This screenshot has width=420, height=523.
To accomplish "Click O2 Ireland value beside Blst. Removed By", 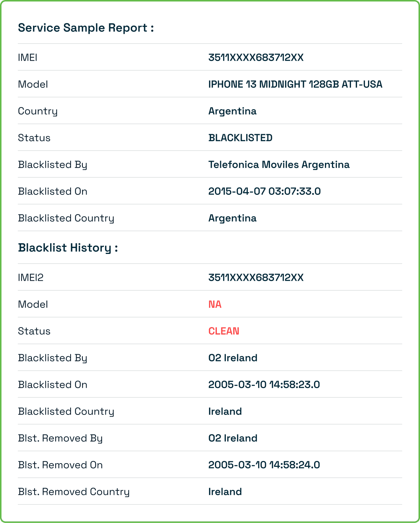I will (233, 438).
